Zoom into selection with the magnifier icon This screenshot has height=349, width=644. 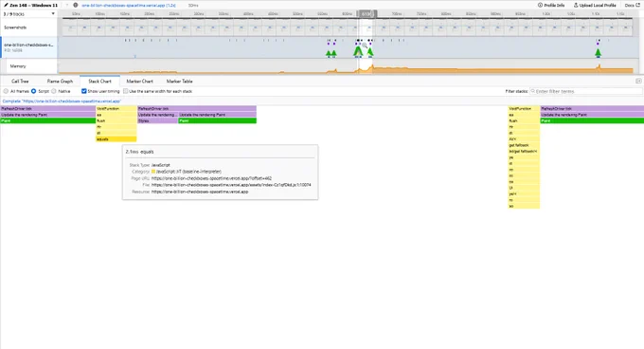point(365,46)
